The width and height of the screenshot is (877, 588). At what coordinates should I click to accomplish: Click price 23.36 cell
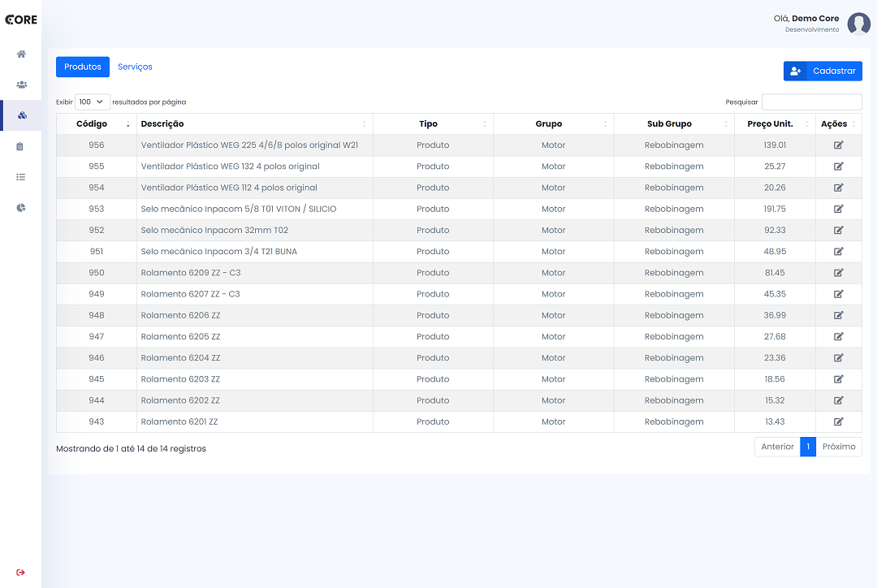[x=775, y=357]
